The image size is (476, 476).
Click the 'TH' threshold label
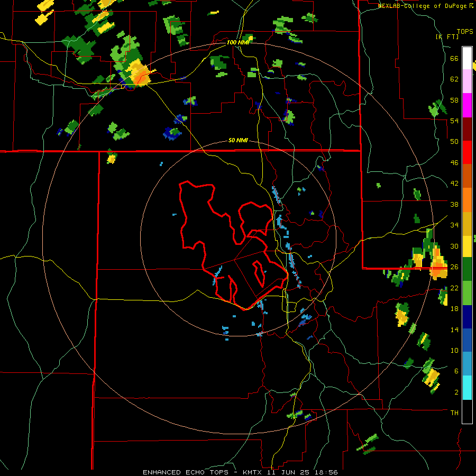click(454, 413)
